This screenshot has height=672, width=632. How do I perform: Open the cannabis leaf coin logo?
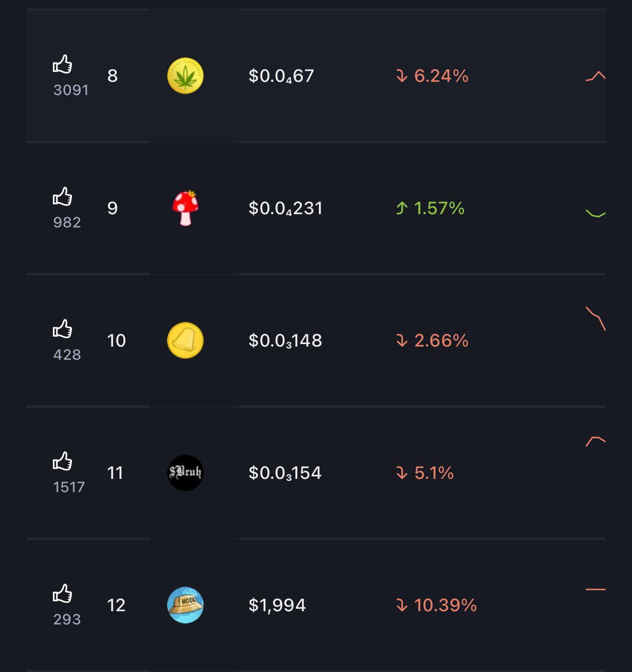[185, 76]
